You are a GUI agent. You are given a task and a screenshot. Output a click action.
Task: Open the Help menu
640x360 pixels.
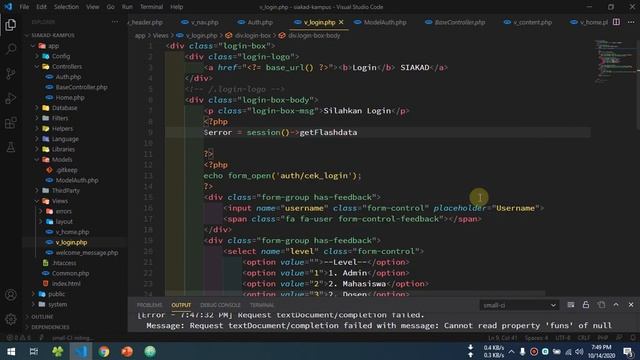(176, 7)
